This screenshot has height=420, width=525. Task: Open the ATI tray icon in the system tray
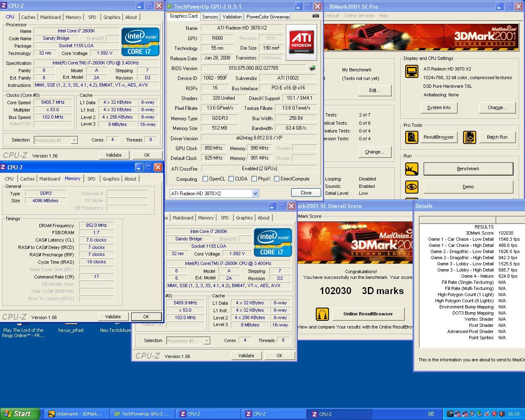point(450,414)
